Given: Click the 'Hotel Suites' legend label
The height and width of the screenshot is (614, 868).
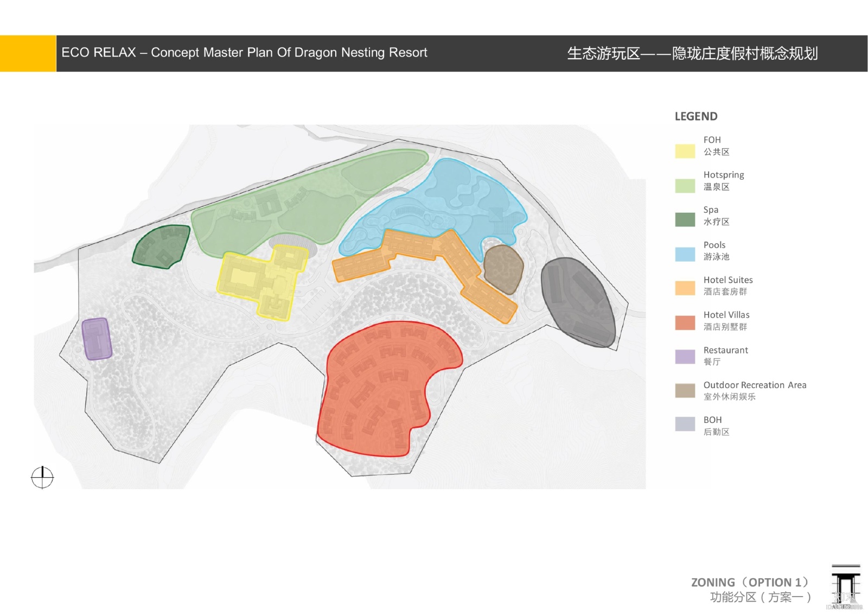Looking at the screenshot, I should [x=728, y=280].
